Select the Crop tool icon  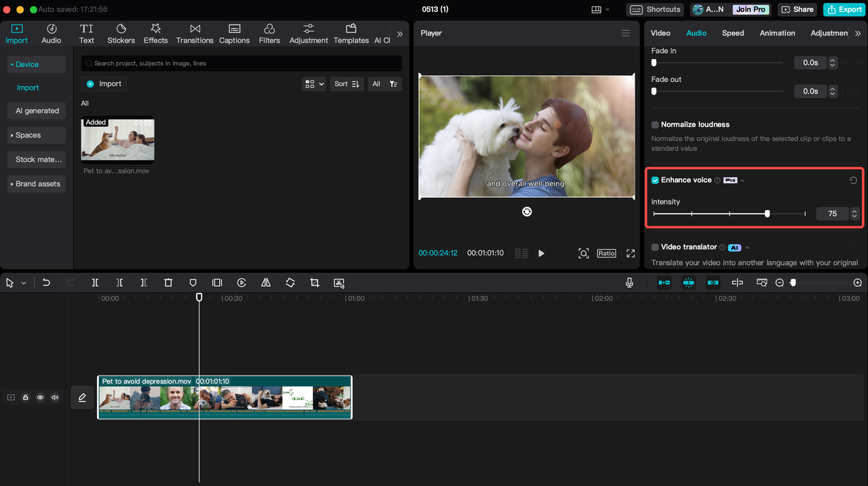[x=315, y=283]
